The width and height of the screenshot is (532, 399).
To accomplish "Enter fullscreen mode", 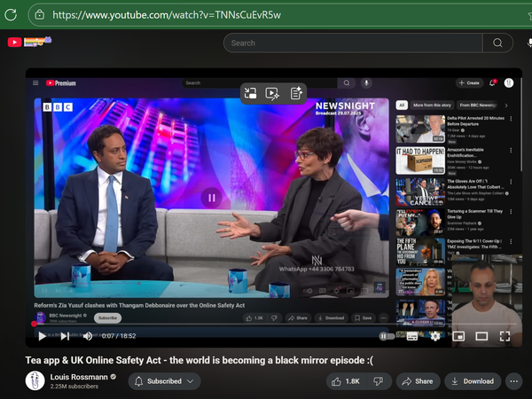I will (505, 336).
